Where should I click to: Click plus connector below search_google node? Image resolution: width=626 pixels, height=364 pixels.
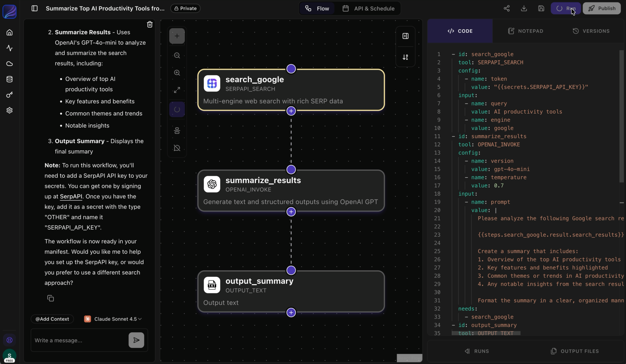291,111
